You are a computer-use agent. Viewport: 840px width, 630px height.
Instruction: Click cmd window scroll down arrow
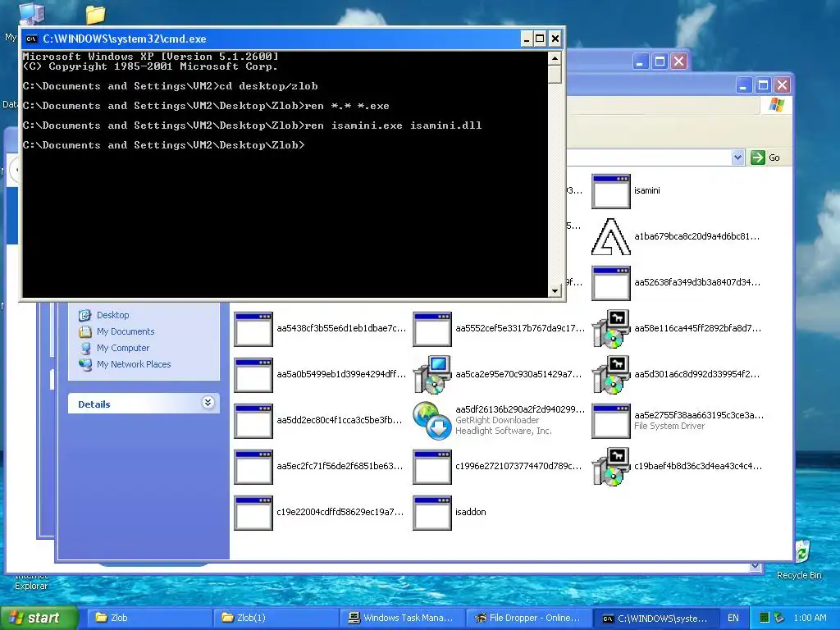(555, 291)
